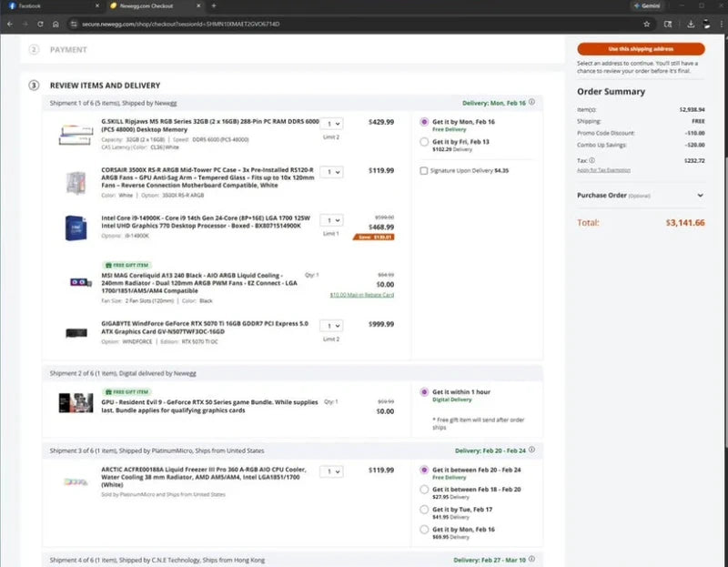Open CORSAIR 3500X RS-R ARGB case title
Image resolution: width=728 pixels, height=567 pixels.
coord(207,177)
